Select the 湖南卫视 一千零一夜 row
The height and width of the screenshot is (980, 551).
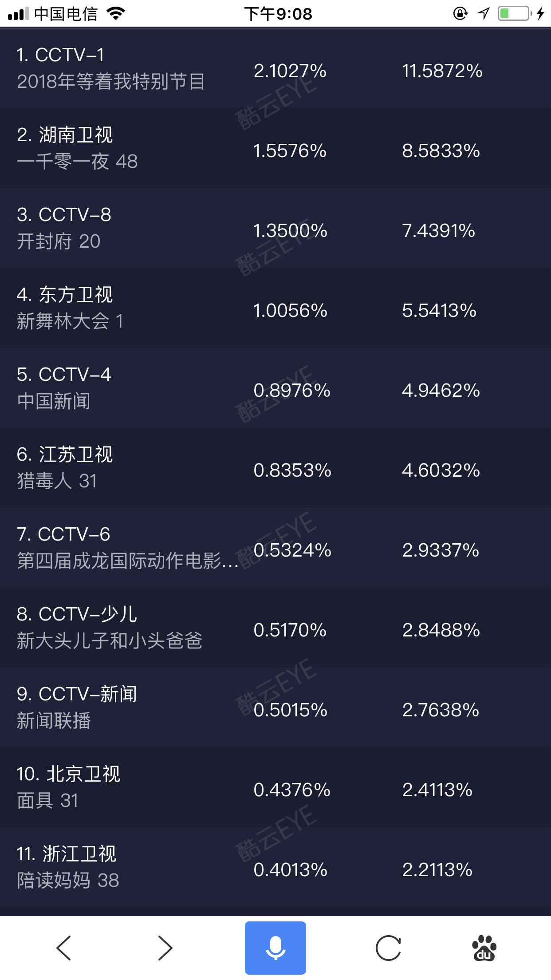click(275, 147)
